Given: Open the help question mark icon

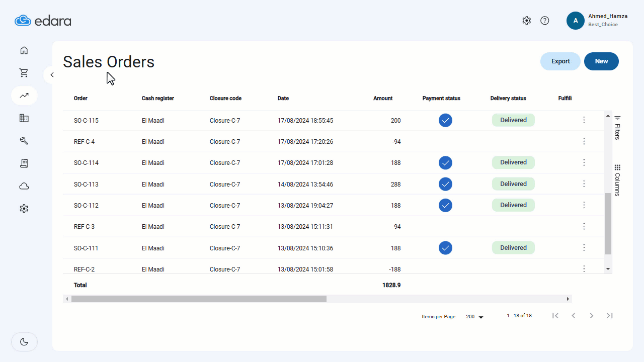Looking at the screenshot, I should click(x=545, y=21).
